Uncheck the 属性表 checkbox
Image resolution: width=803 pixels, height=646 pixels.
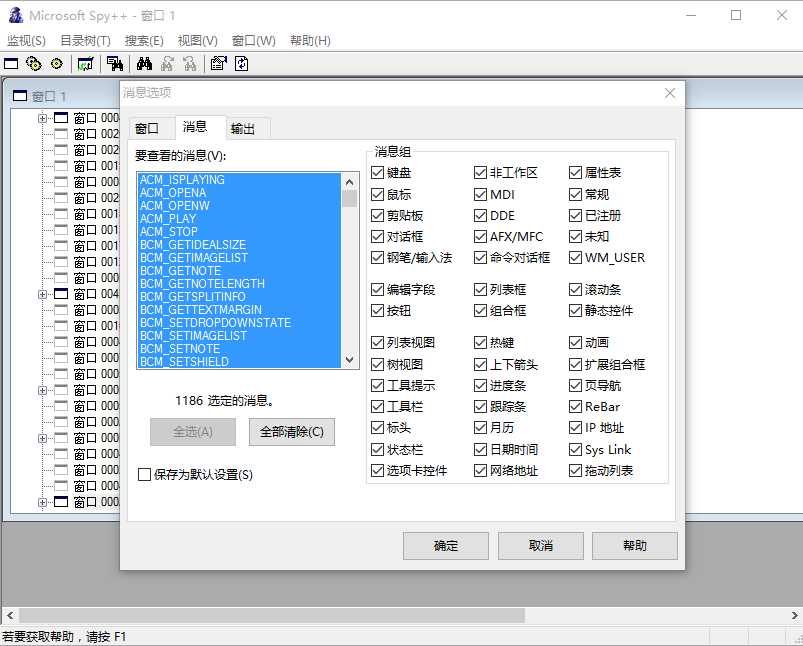575,173
